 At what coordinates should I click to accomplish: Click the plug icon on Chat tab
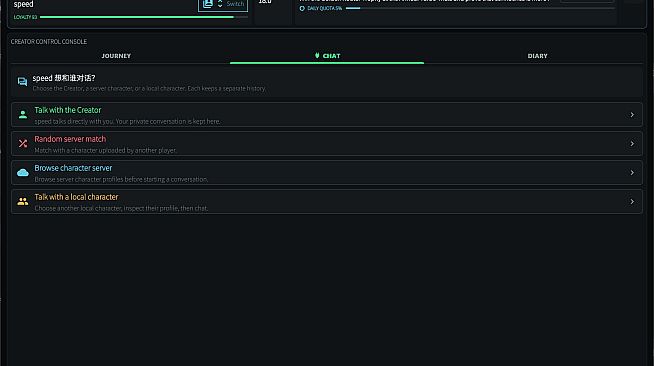click(317, 55)
